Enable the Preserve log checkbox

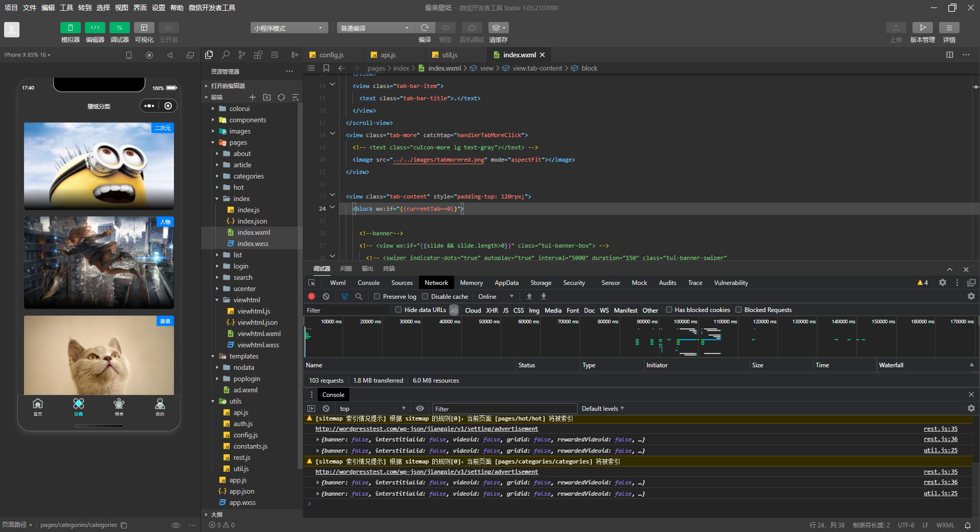click(x=377, y=296)
